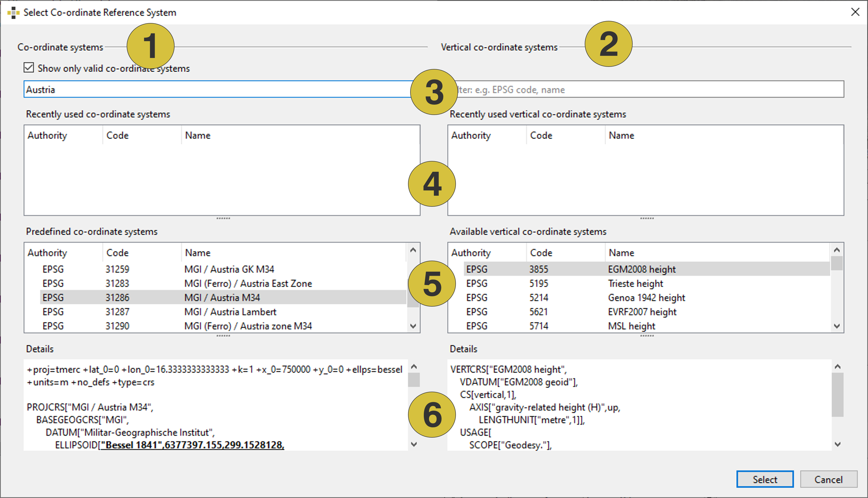Select the MSL height row
This screenshot has width=868, height=498.
click(x=647, y=326)
